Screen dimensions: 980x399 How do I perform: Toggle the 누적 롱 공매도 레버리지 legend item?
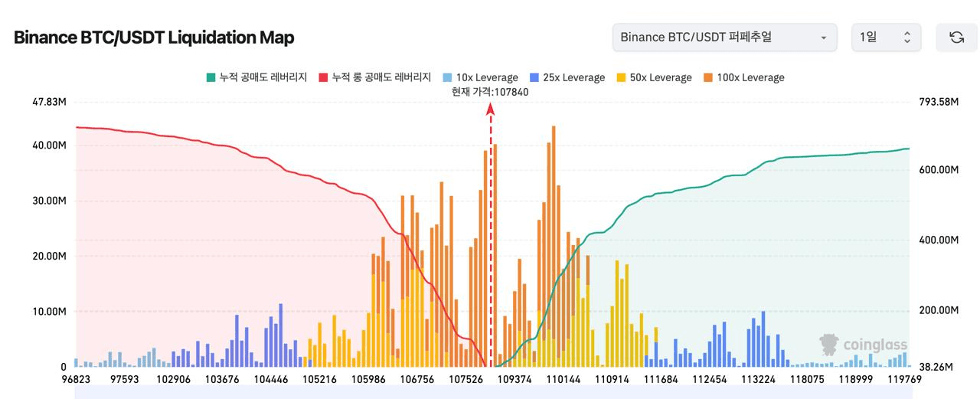click(x=374, y=77)
